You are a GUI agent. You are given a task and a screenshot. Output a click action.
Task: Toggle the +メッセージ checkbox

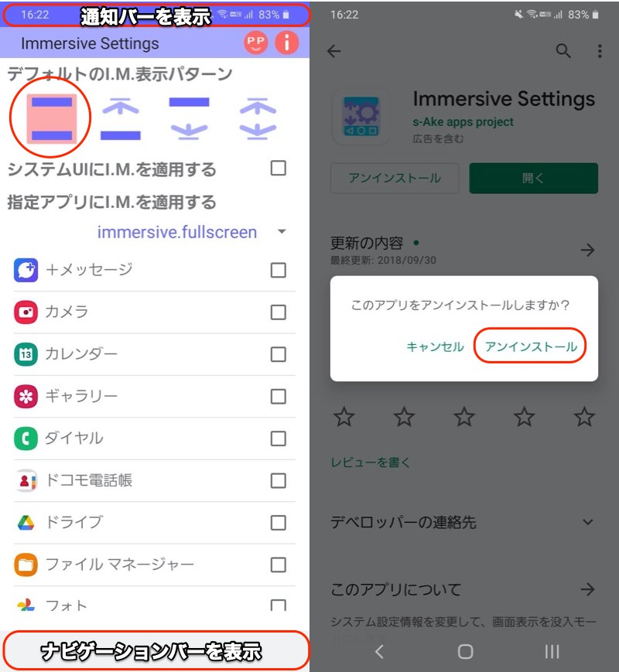pos(279,271)
